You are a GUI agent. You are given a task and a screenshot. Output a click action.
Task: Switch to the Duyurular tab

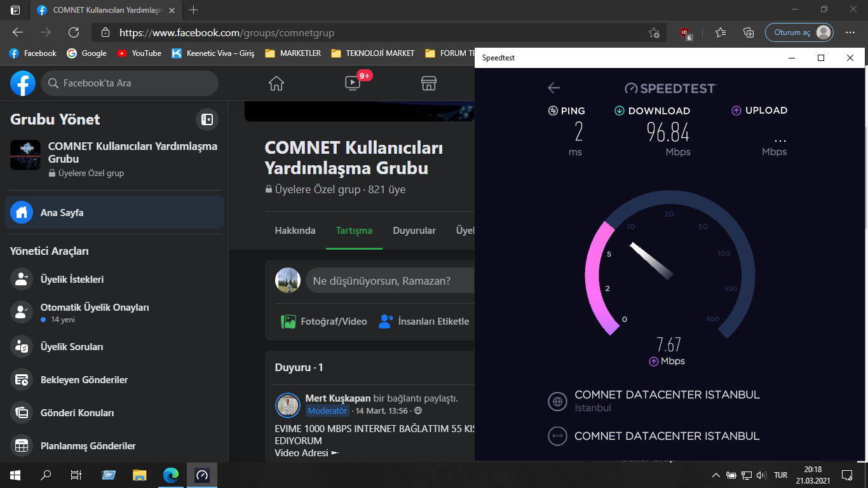click(x=414, y=231)
